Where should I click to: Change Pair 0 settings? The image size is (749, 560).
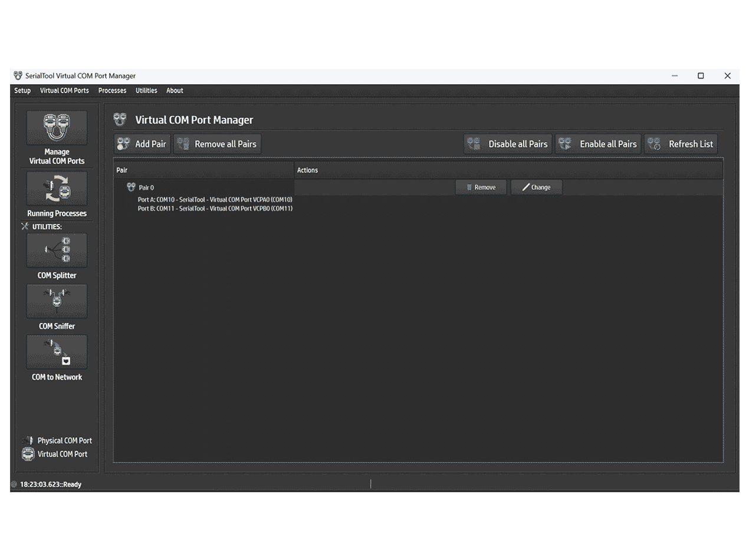[x=537, y=187]
